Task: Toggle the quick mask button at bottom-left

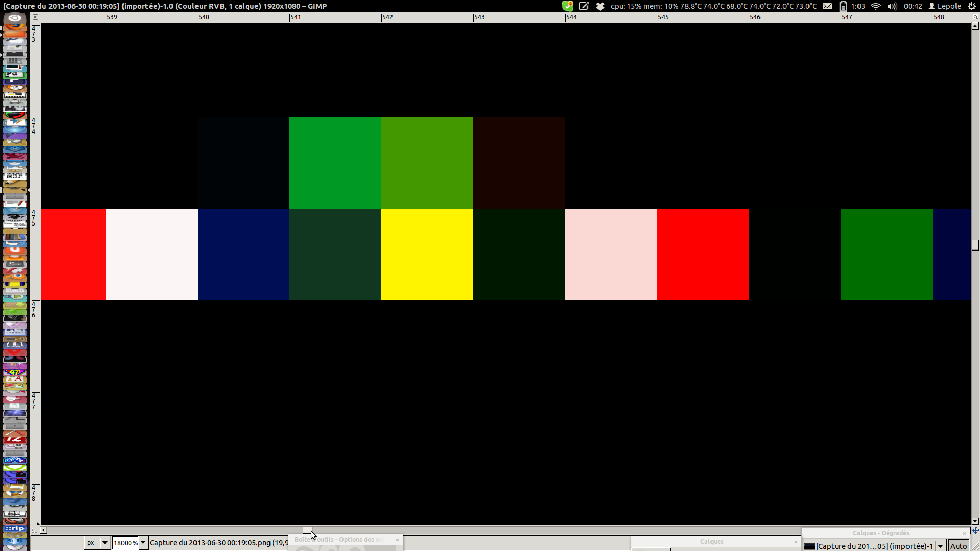Action: [35, 530]
